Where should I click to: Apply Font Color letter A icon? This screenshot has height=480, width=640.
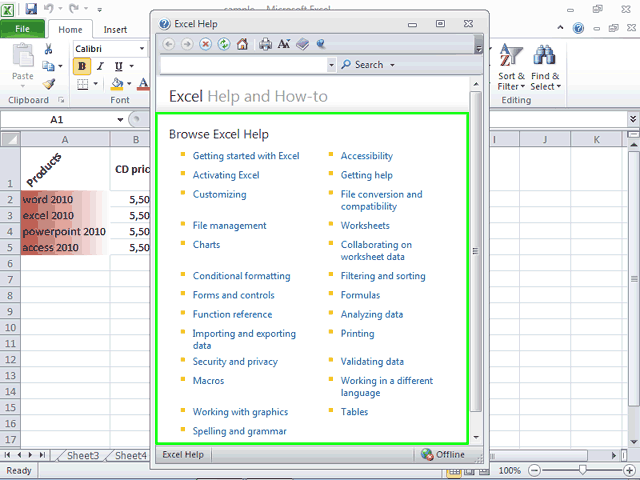(143, 84)
